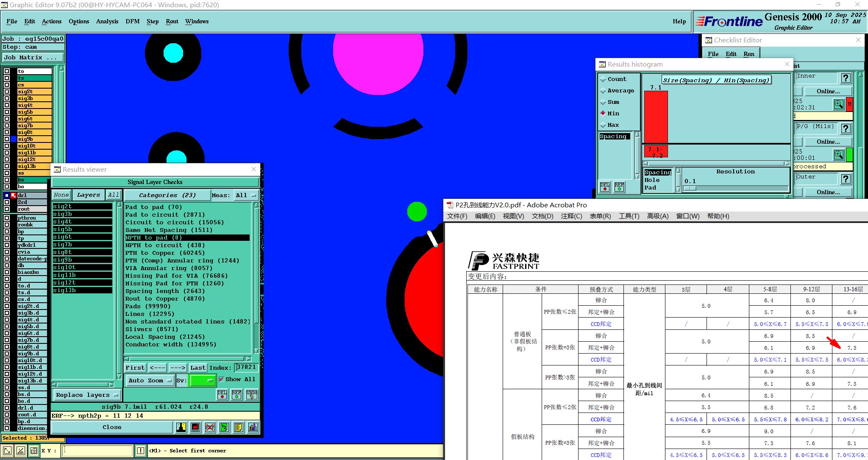The width and height of the screenshot is (868, 460).
Task: Select NPTH to circuit category in list
Action: pyautogui.click(x=165, y=245)
